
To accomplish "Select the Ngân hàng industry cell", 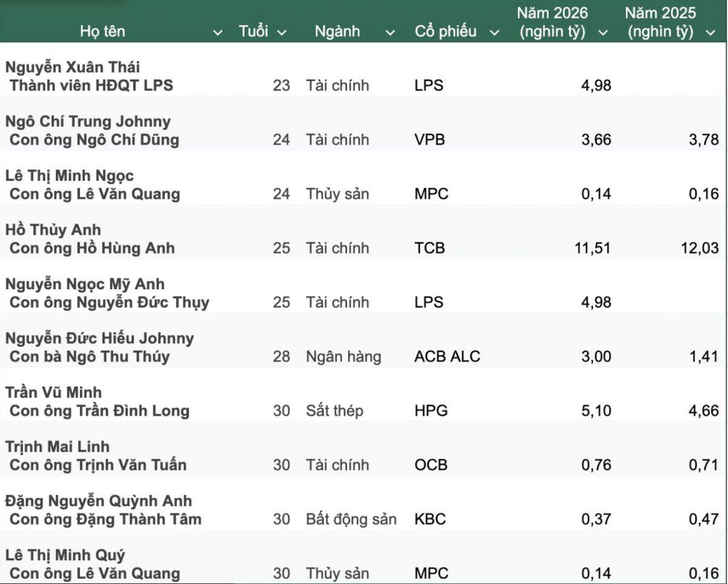I will point(343,357).
